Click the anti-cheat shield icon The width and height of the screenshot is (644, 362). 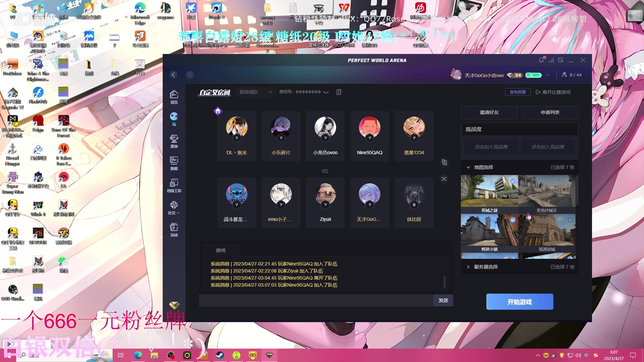pyautogui.click(x=561, y=60)
